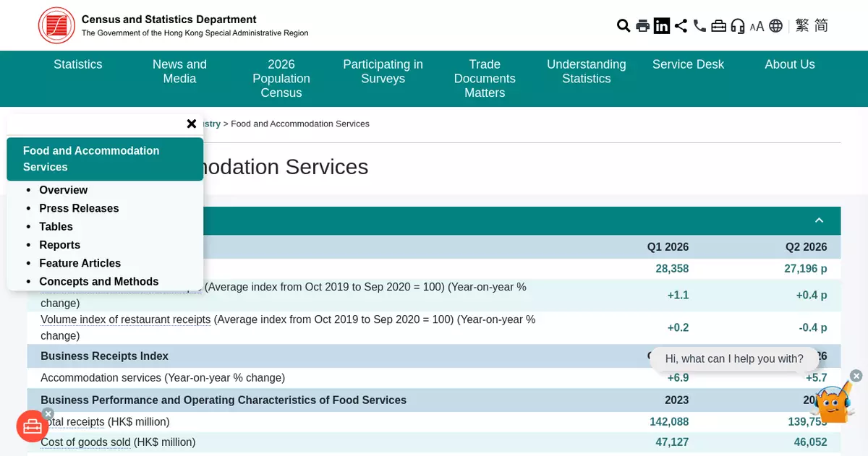The image size is (868, 456).
Task: Click the Cost of goods sold term
Action: 85,442
